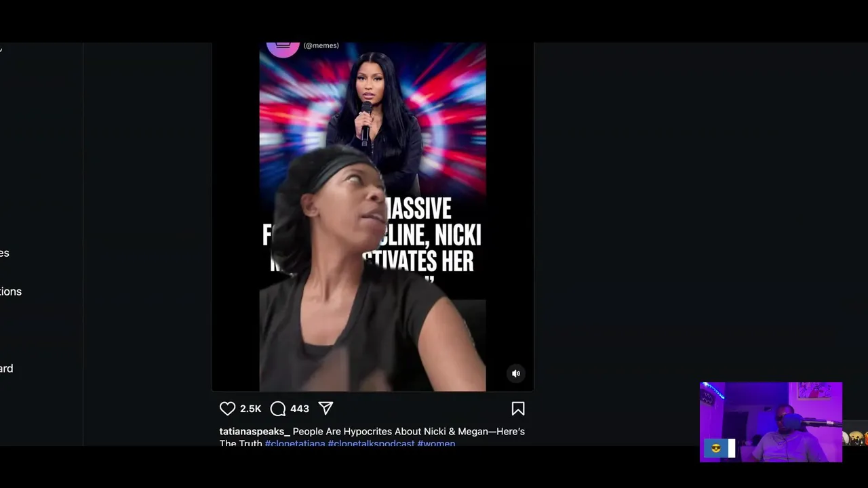Open the #clonetatiana hashtag
The image size is (868, 488).
point(295,444)
